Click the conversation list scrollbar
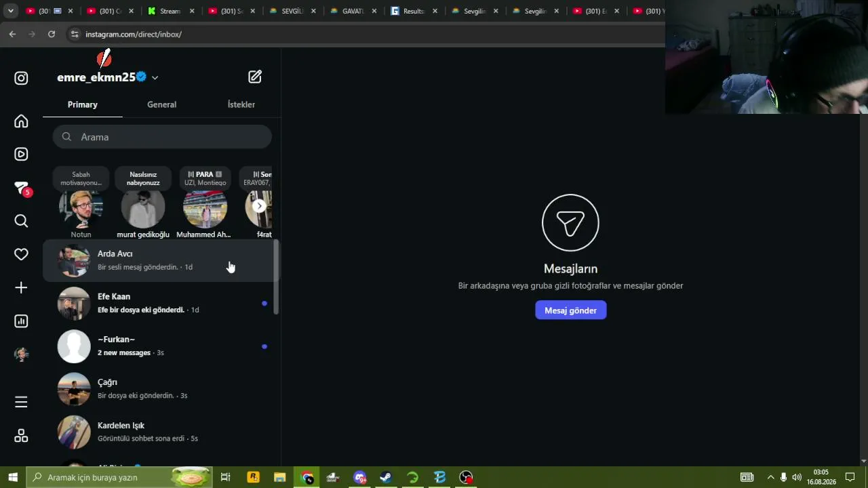Viewport: 868px width, 488px height. point(276,278)
